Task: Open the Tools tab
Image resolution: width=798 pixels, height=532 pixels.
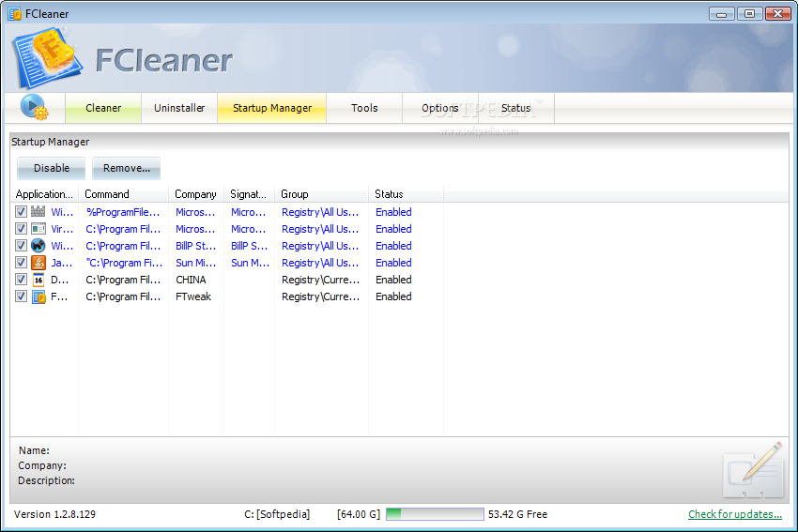Action: 364,108
